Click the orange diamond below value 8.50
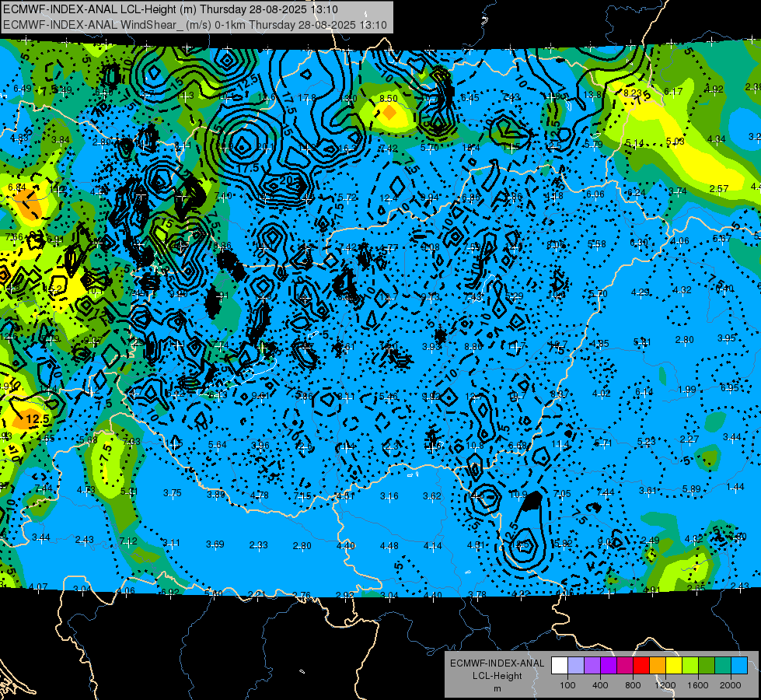Image resolution: width=761 pixels, height=700 pixels. pos(389,113)
